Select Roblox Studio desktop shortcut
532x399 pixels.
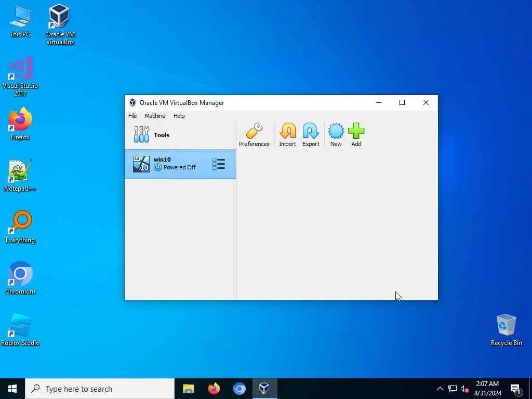20,329
